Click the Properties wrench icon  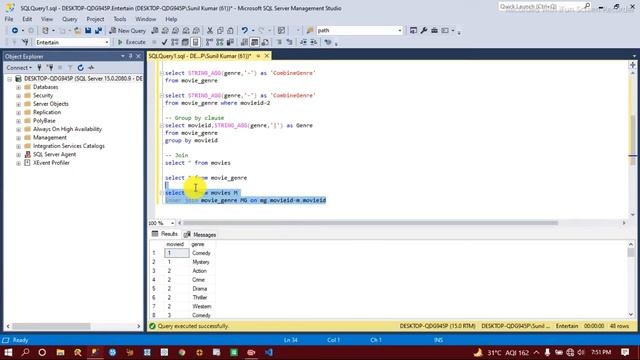point(424,31)
